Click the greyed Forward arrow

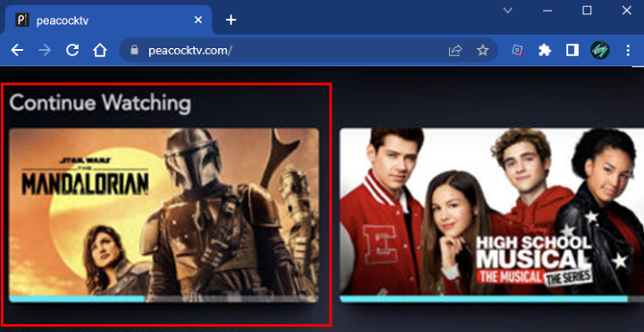click(x=45, y=51)
